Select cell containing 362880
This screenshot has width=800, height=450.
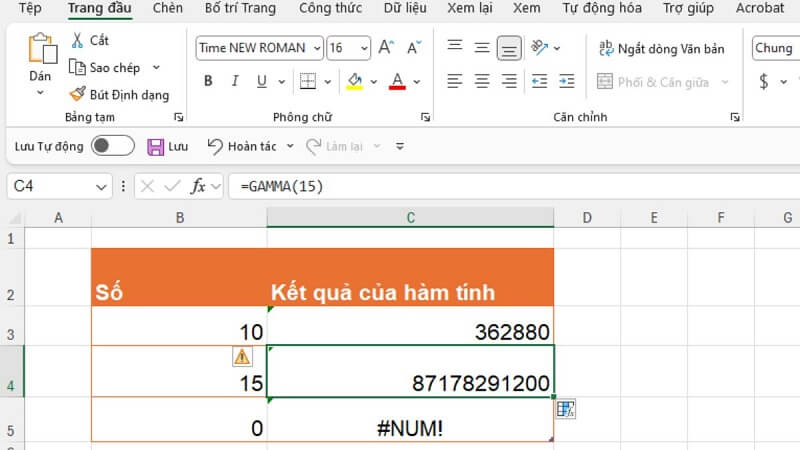410,326
